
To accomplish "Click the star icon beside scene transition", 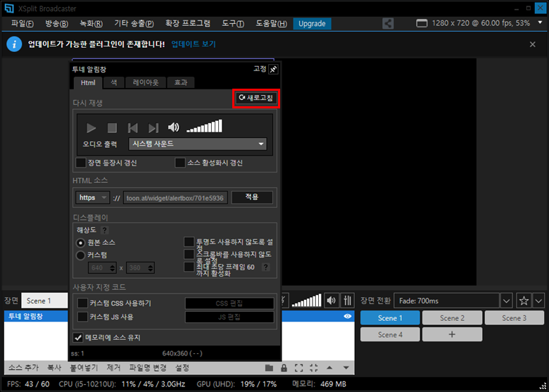I will coord(524,301).
